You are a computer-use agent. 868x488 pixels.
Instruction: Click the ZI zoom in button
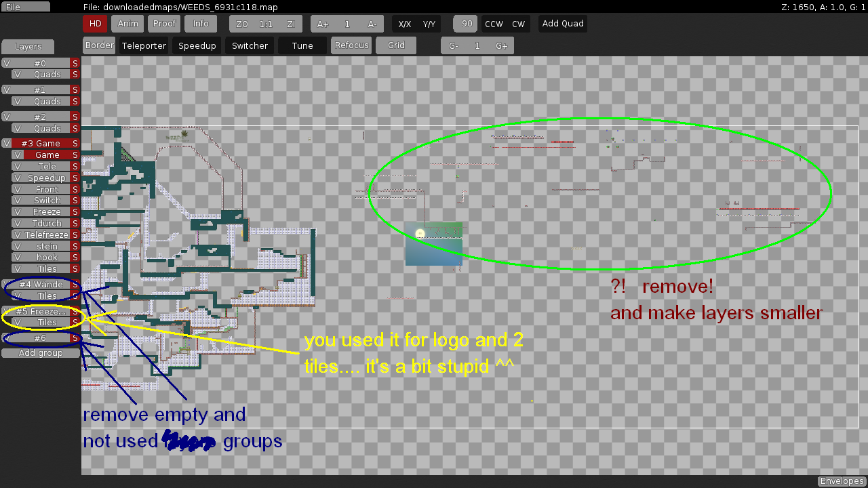[291, 24]
